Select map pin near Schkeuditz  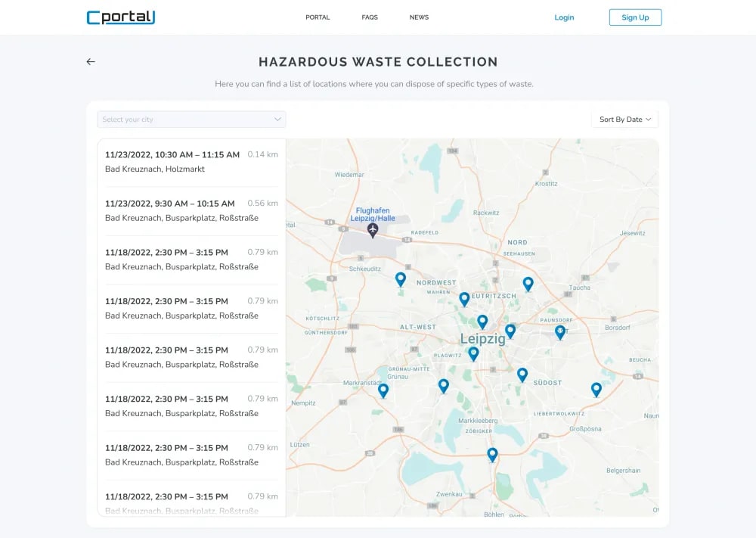(401, 280)
